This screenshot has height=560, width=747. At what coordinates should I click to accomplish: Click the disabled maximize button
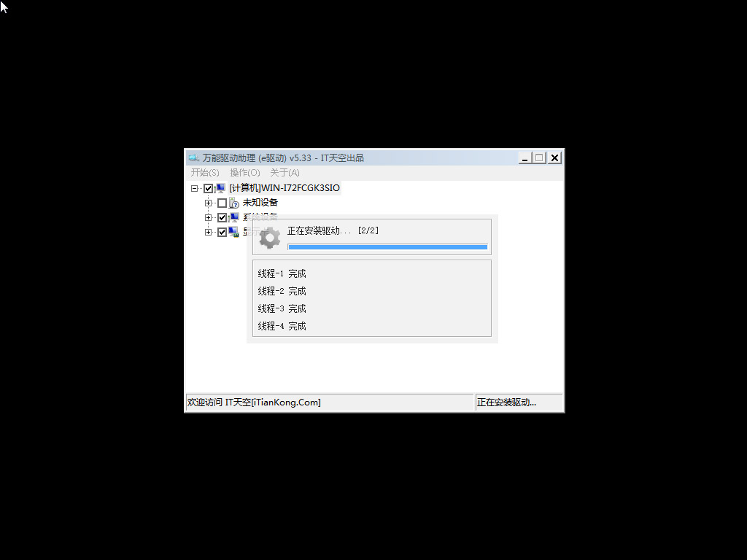pos(539,157)
